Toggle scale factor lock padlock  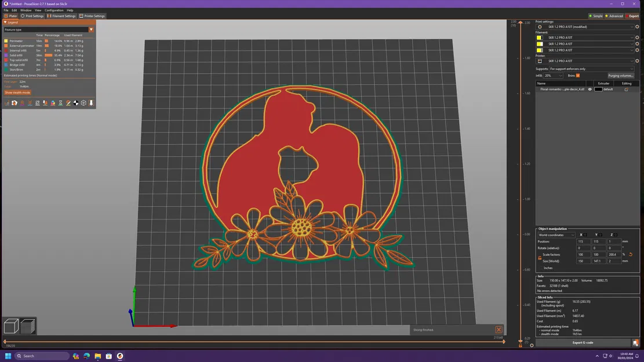click(x=540, y=258)
